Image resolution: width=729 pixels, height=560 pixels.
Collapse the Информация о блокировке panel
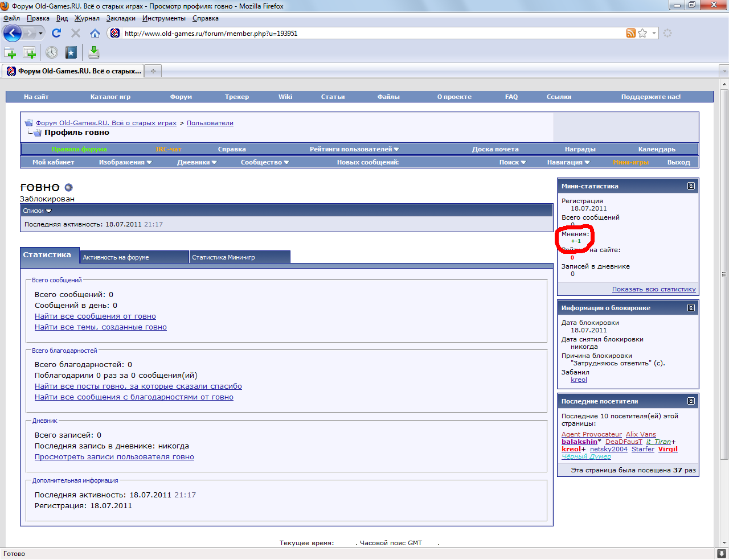pos(691,308)
